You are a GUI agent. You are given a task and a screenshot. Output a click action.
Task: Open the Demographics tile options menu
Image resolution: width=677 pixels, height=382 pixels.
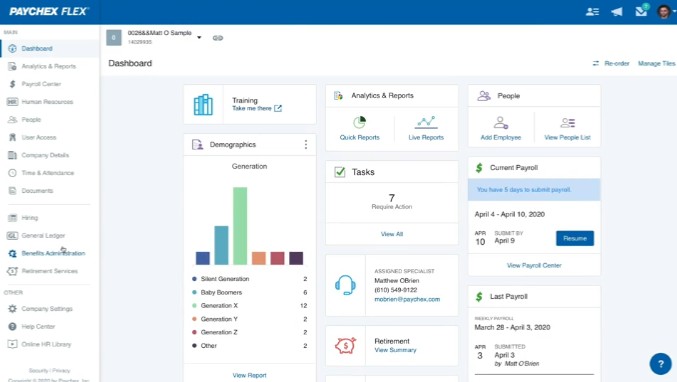point(306,145)
